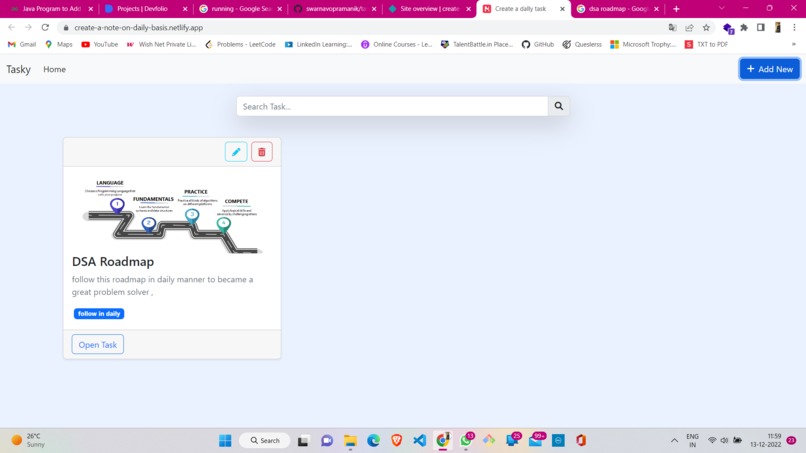
Task: Click the search magnifier button
Action: coord(559,106)
